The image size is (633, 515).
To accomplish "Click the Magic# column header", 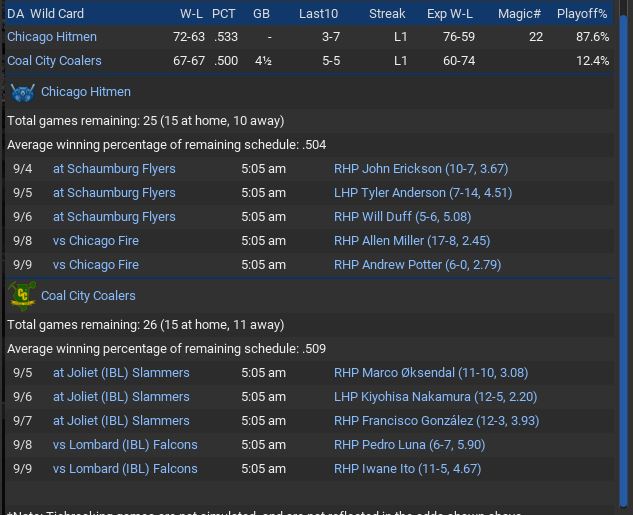I will (520, 14).
